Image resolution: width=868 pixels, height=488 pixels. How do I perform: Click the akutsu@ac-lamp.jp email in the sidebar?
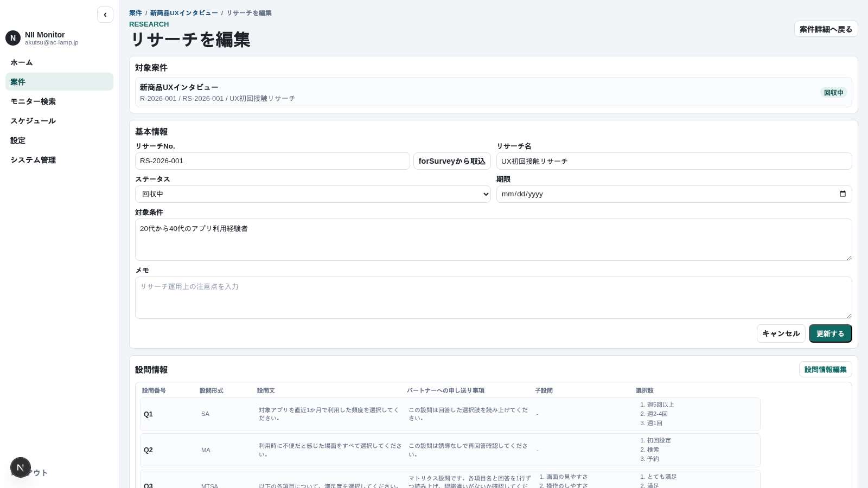(x=52, y=42)
